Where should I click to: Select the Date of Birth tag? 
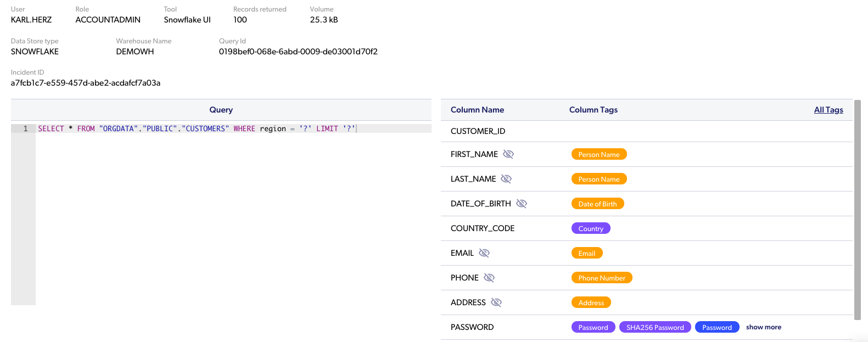coord(597,204)
